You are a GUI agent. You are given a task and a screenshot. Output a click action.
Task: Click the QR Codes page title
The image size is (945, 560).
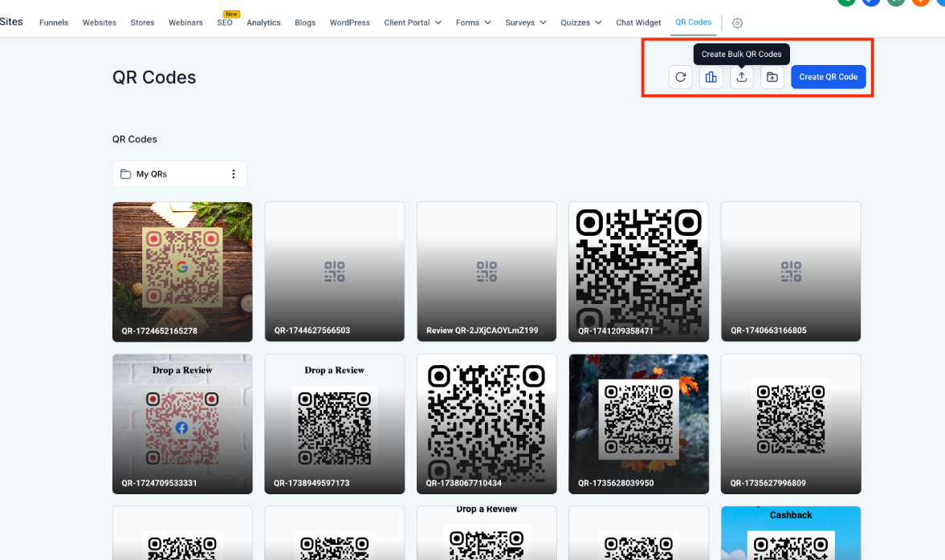154,78
